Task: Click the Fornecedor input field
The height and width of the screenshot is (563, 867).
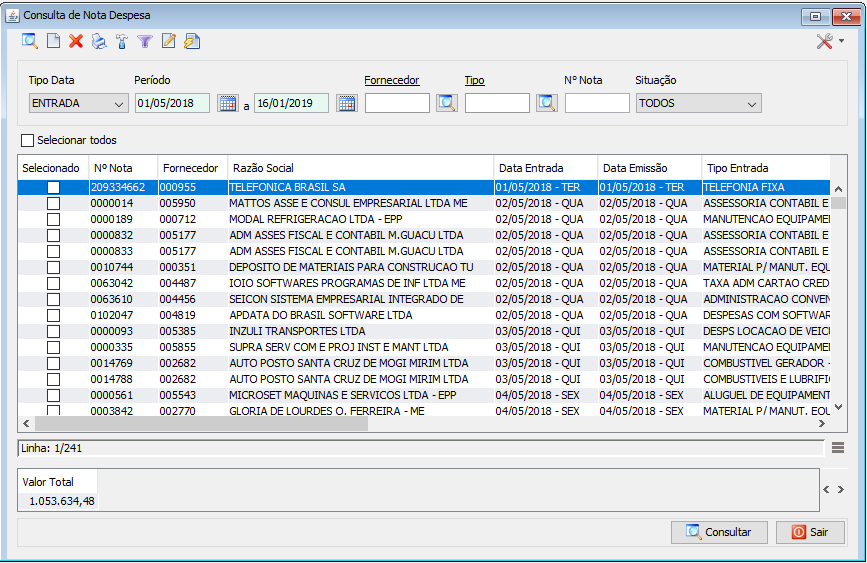Action: (x=397, y=103)
